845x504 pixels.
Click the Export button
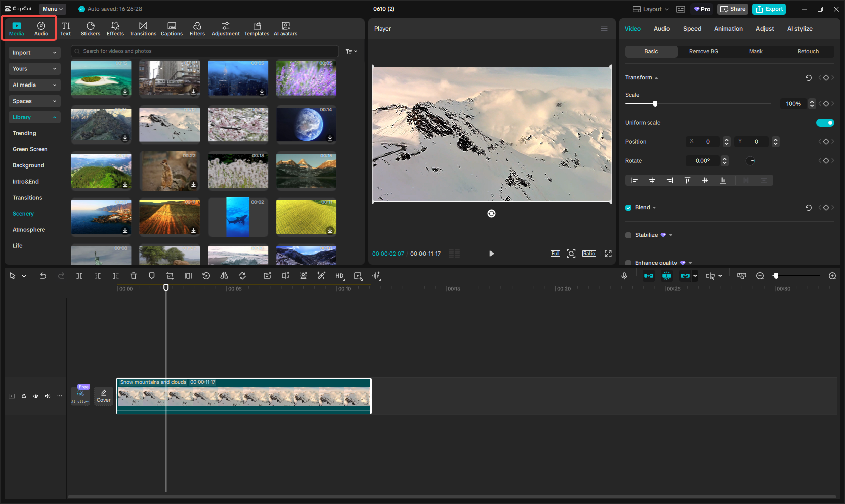point(769,9)
